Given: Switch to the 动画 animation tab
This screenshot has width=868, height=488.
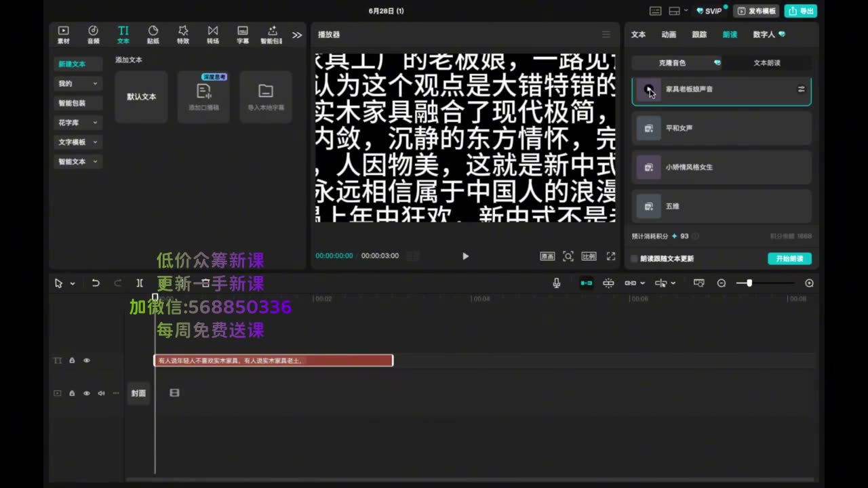Looking at the screenshot, I should [x=669, y=35].
